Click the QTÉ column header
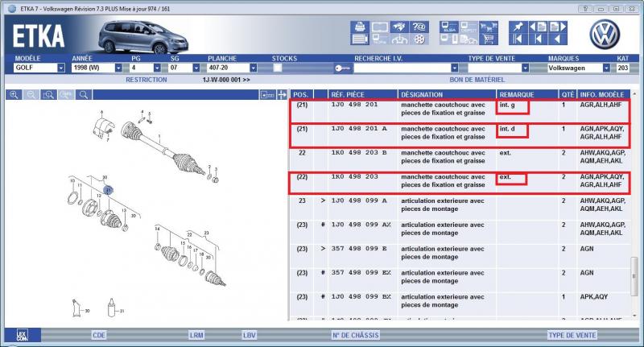 (x=568, y=94)
